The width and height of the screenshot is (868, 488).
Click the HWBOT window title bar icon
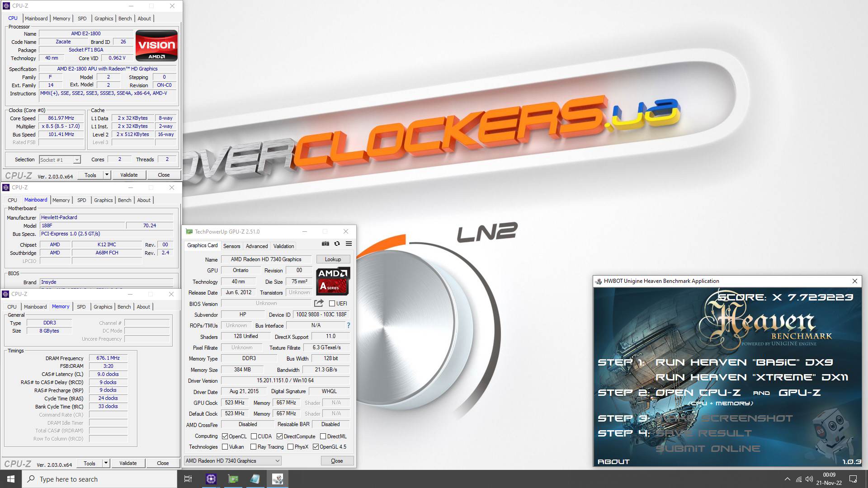coord(599,281)
